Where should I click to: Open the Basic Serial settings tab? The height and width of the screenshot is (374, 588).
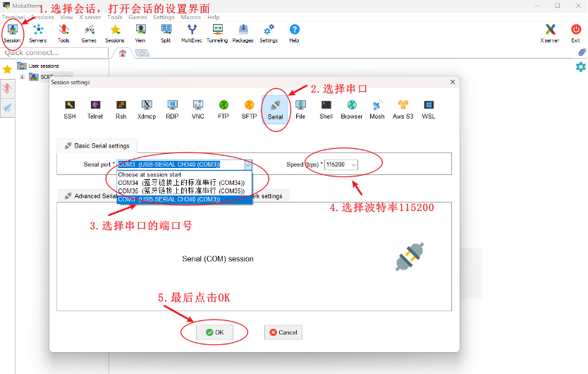tap(97, 145)
